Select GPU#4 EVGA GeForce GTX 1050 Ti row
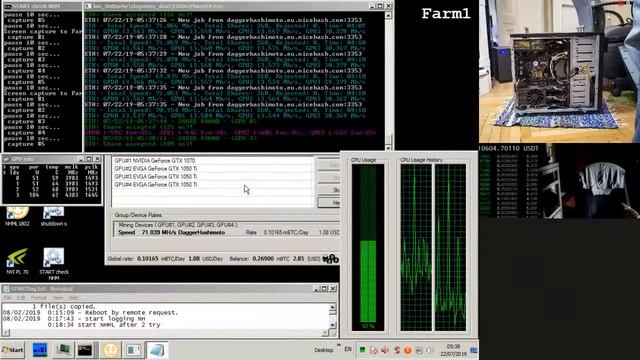 click(213, 185)
